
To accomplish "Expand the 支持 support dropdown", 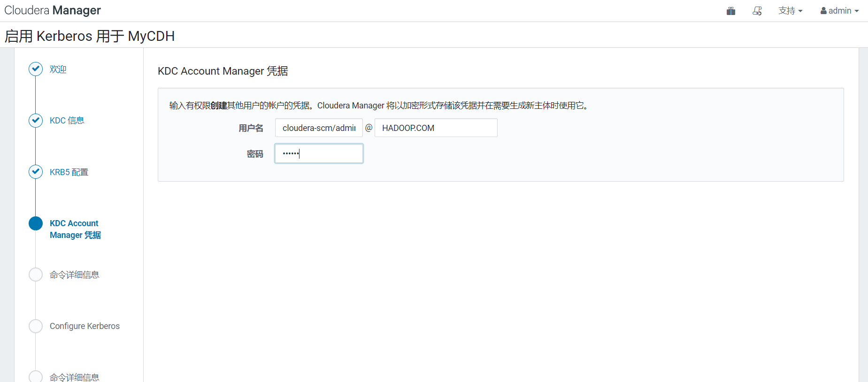I will pos(791,11).
